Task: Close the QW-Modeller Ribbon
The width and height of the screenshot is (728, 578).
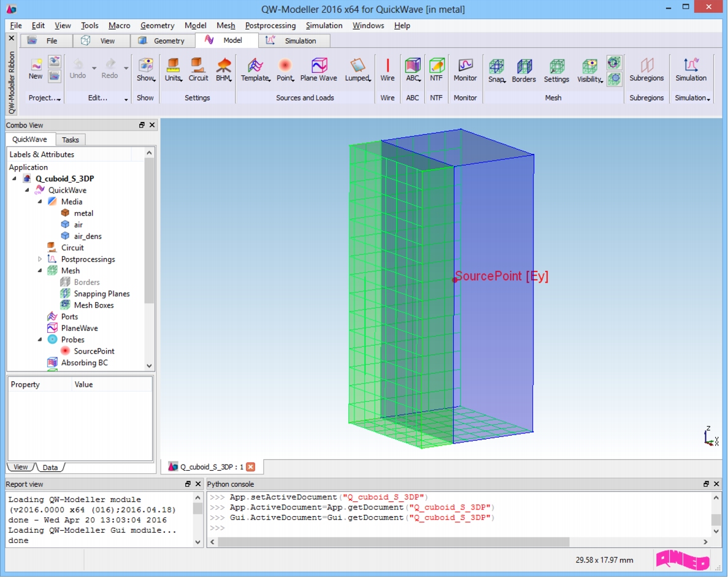Action: click(x=12, y=38)
